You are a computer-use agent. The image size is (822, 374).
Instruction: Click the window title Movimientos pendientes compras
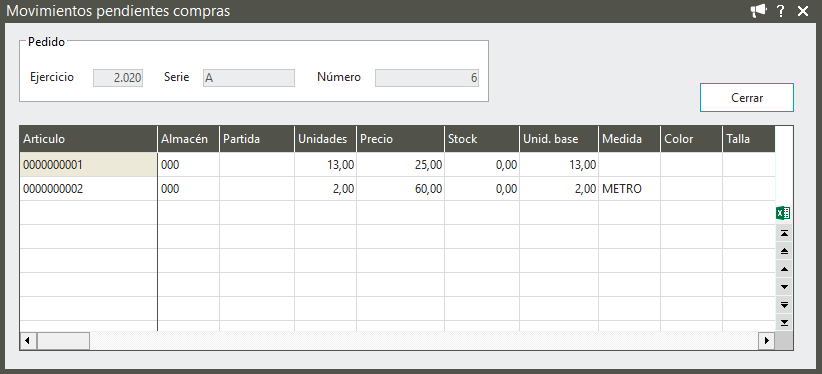[x=118, y=11]
